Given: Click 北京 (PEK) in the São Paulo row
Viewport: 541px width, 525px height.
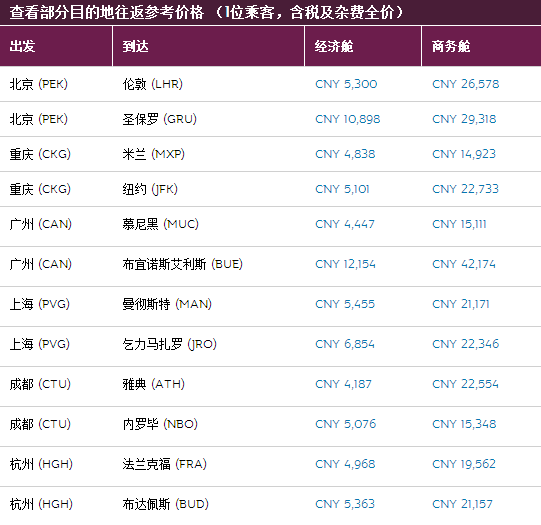Looking at the screenshot, I should [38, 119].
